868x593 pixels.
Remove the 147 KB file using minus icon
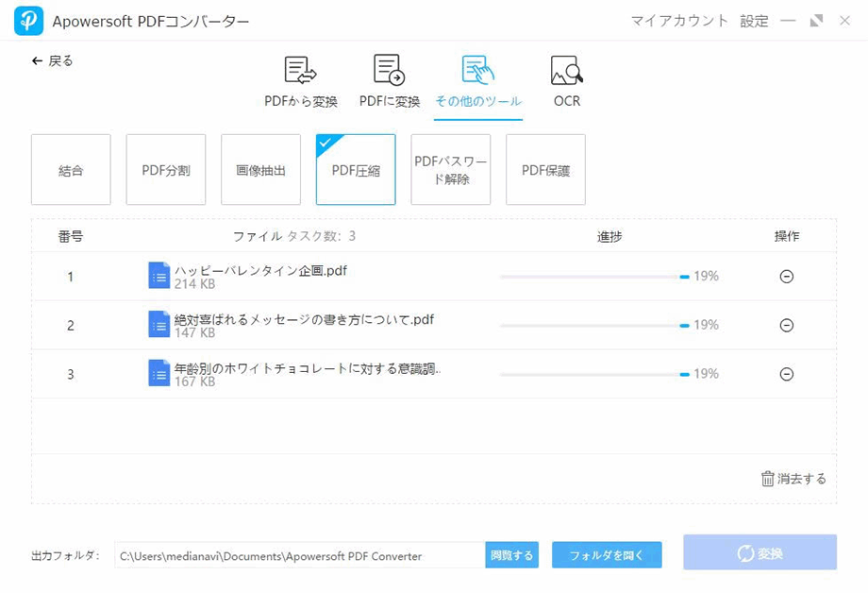[787, 325]
